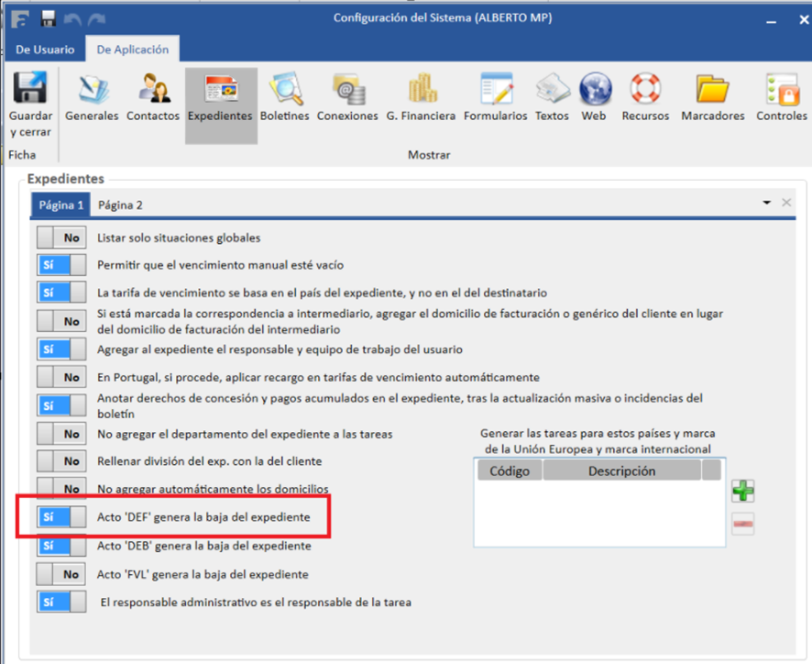Select the Recursos lifebuoy icon
This screenshot has width=812, height=664.
point(645,90)
